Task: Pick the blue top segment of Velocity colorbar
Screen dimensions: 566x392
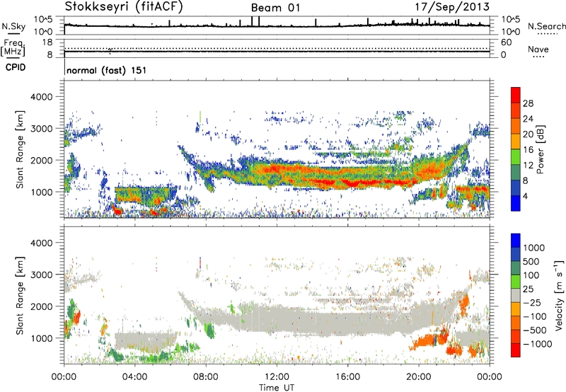Action: coord(516,241)
